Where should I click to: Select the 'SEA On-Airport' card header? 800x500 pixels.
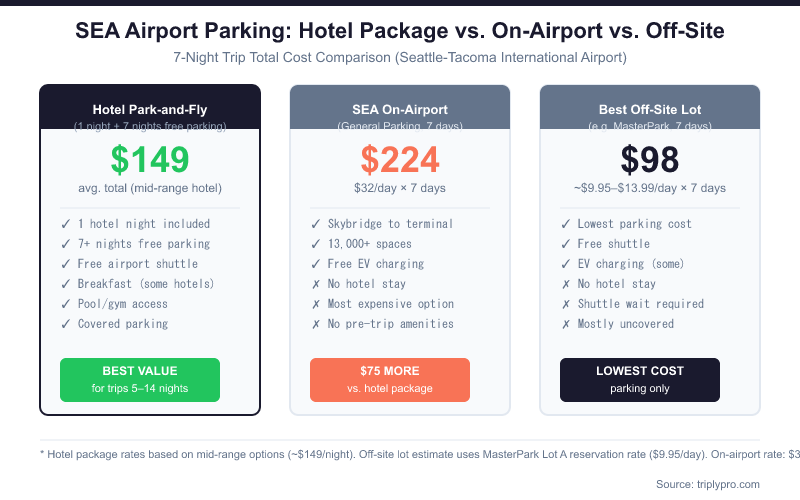coord(400,110)
